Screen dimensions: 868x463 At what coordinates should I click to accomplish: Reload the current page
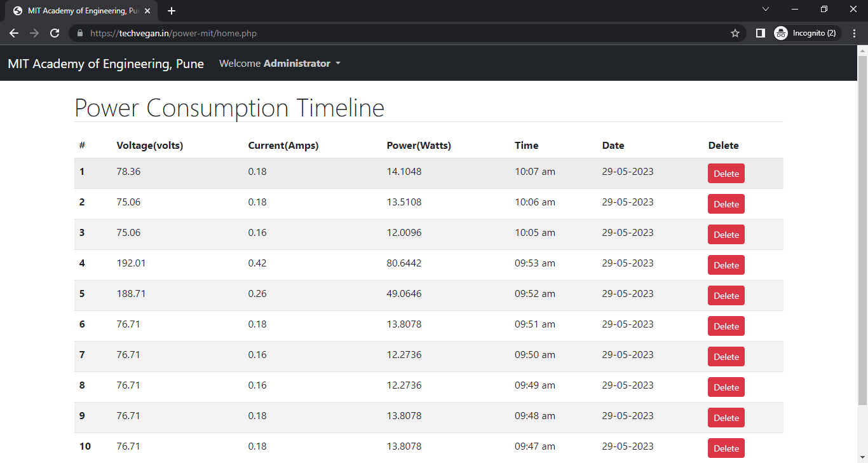tap(55, 33)
